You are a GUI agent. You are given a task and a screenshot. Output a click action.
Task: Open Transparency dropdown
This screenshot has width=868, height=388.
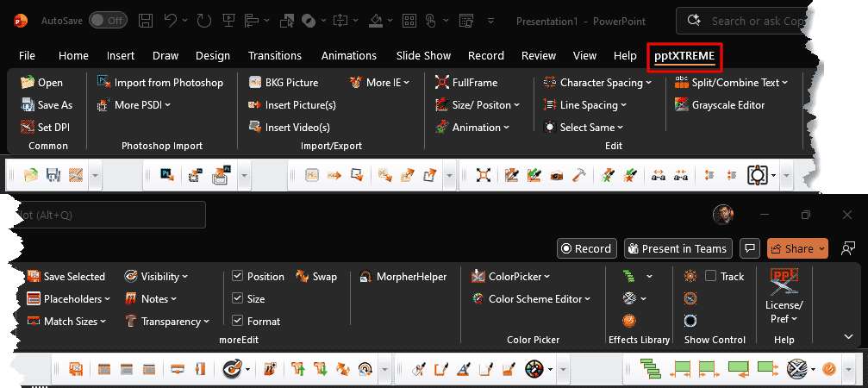[x=167, y=321]
